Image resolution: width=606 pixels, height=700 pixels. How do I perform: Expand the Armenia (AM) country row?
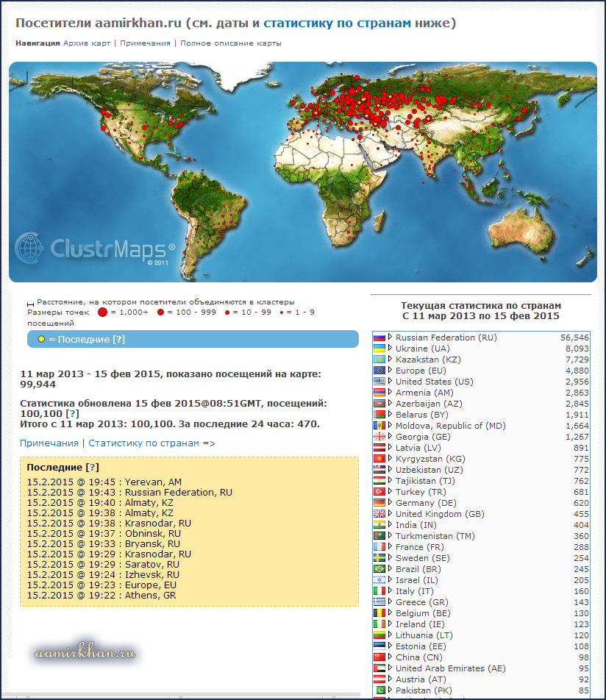(391, 393)
